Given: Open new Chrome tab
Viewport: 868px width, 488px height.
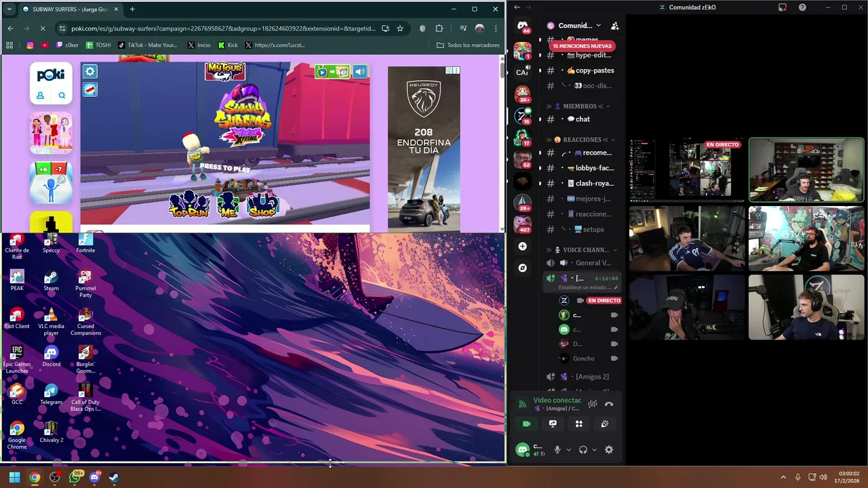Looking at the screenshot, I should pyautogui.click(x=132, y=9).
